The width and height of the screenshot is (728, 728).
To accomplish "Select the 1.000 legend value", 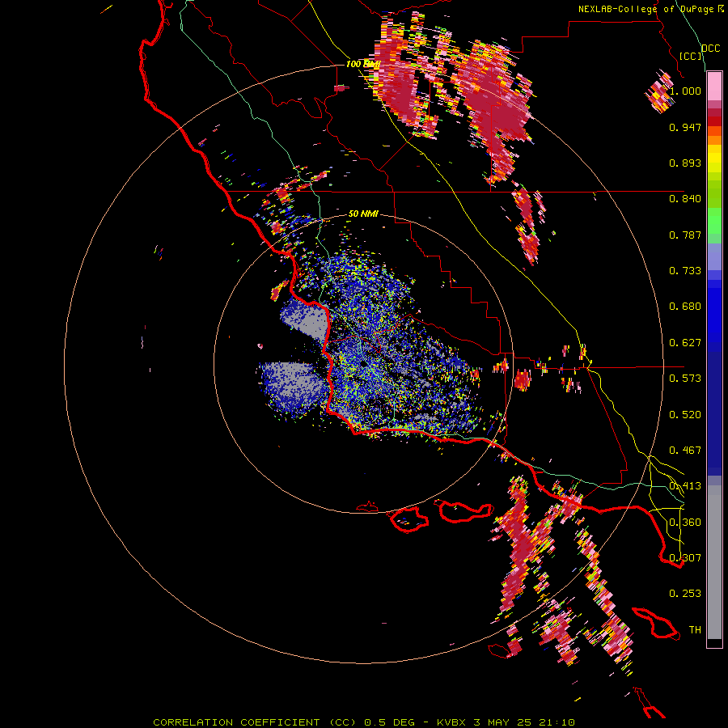I will (685, 91).
